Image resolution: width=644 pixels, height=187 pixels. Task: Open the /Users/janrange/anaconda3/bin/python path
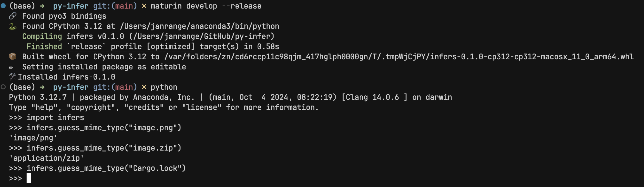(199, 26)
